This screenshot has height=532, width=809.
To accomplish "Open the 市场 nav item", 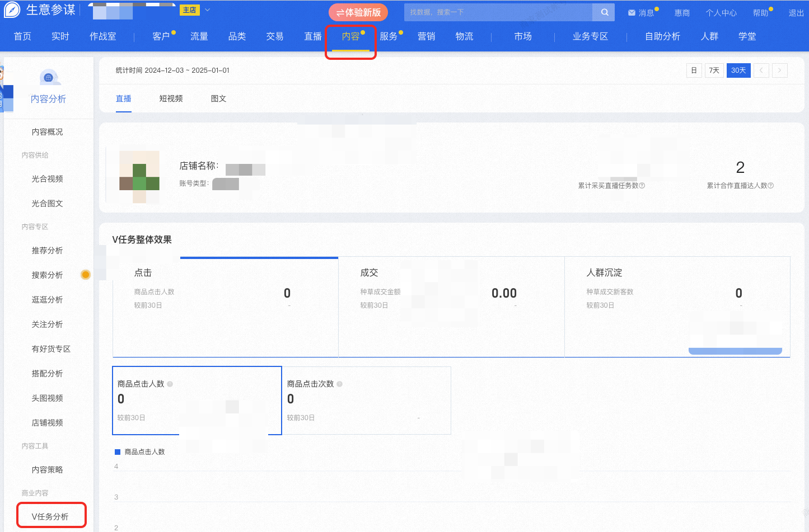I will [x=523, y=36].
